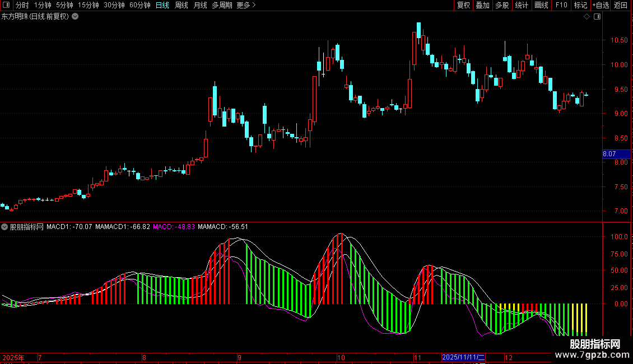Add stock with +自选 button
This screenshot has height=364, width=633.
point(601,5)
